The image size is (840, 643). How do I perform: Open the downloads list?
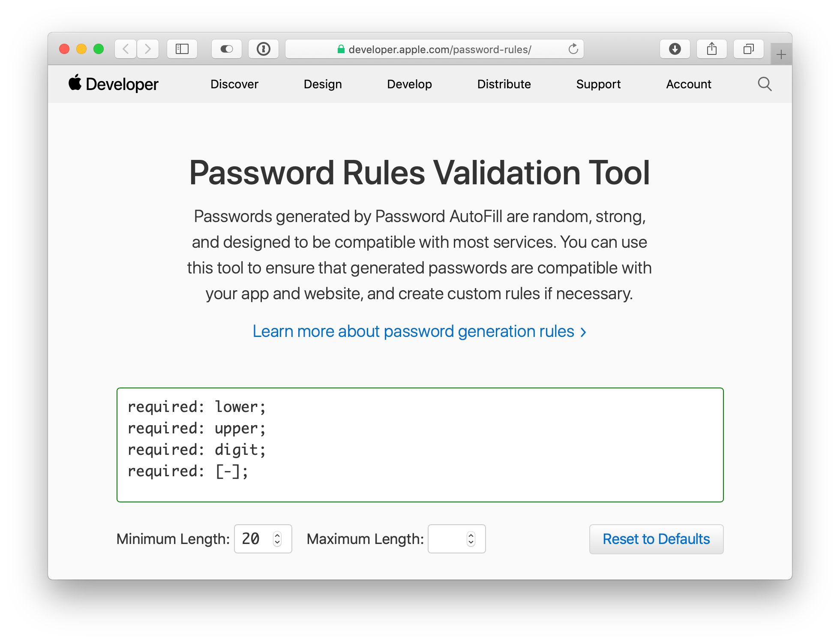click(675, 48)
